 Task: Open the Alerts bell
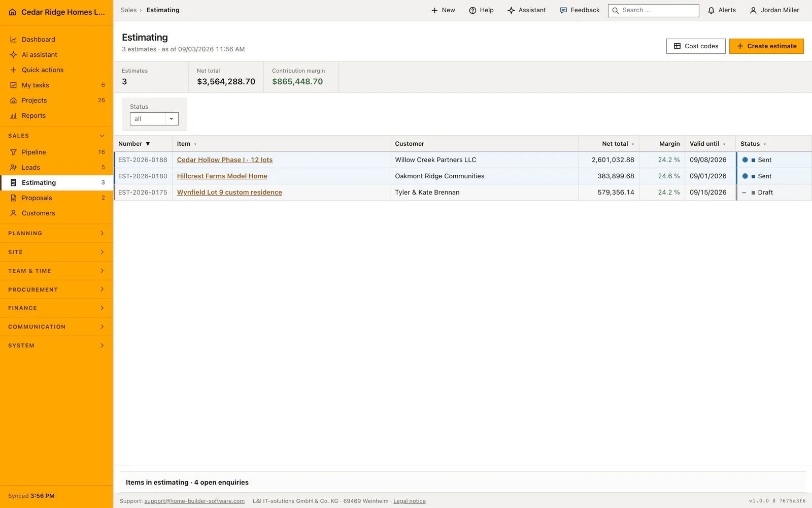[x=722, y=10]
